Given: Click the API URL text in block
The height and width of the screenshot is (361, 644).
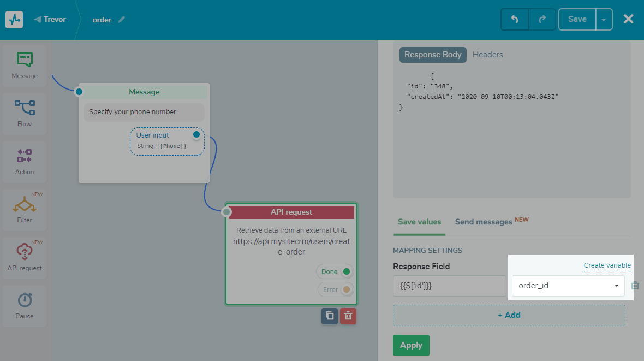Looking at the screenshot, I should point(291,247).
